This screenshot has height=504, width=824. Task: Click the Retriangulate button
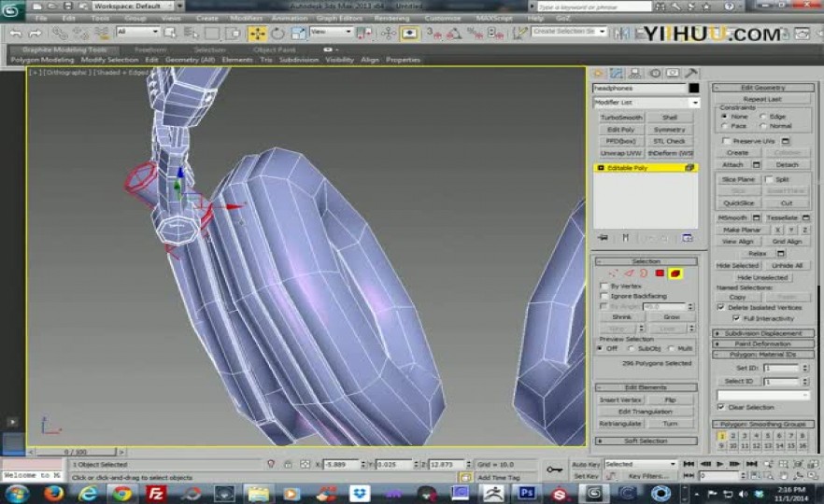coord(620,424)
